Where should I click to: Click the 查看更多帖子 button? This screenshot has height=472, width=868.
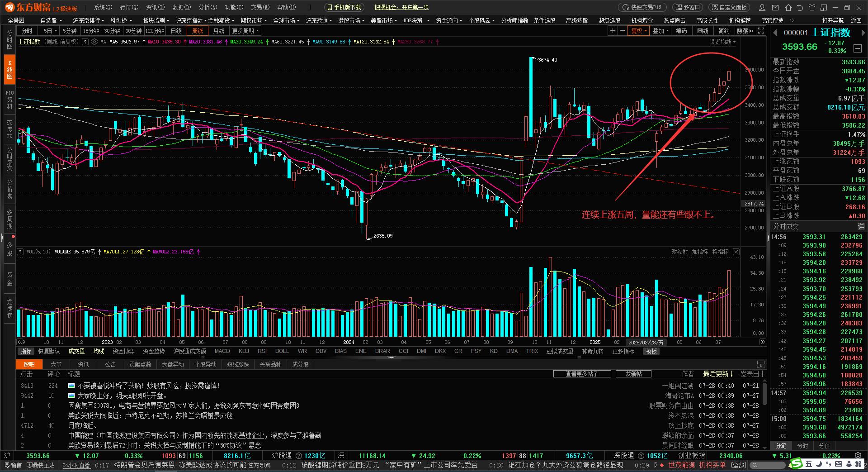[x=582, y=374]
